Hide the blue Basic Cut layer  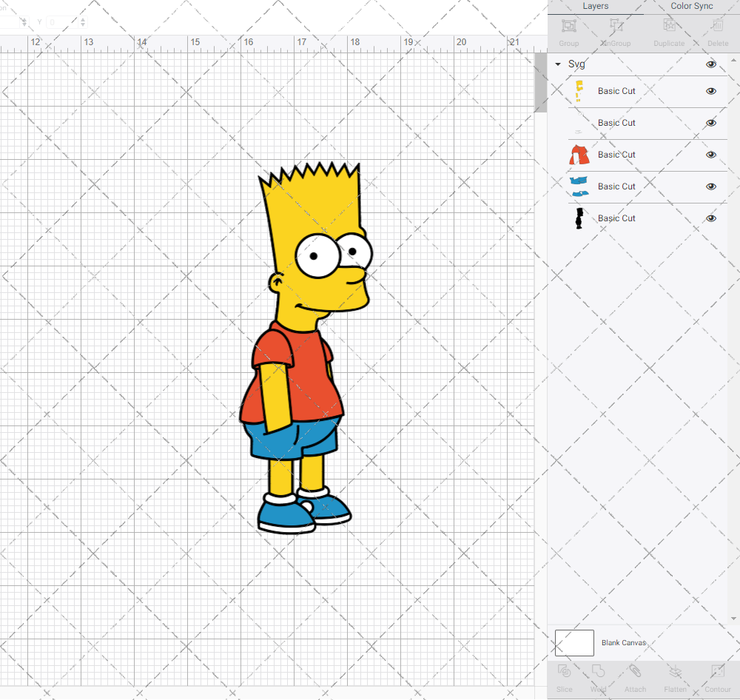tap(710, 186)
